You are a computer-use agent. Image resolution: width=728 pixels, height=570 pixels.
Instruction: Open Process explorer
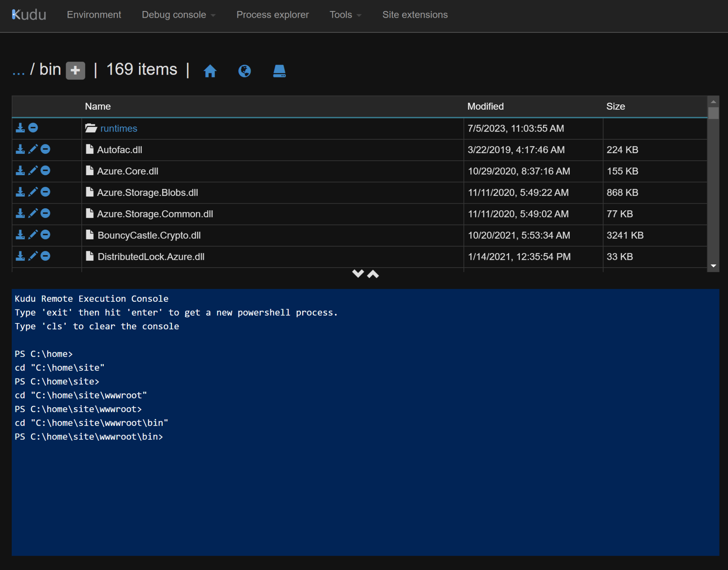click(x=273, y=15)
